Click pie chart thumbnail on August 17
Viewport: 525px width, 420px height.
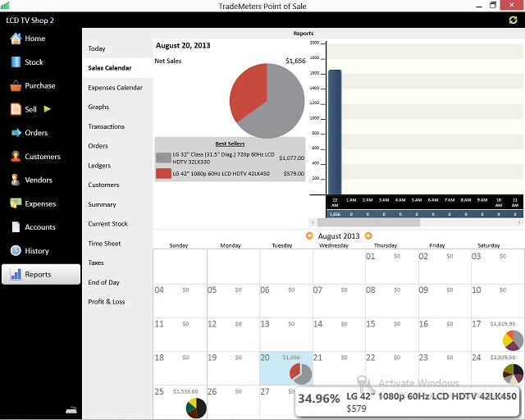tap(513, 340)
